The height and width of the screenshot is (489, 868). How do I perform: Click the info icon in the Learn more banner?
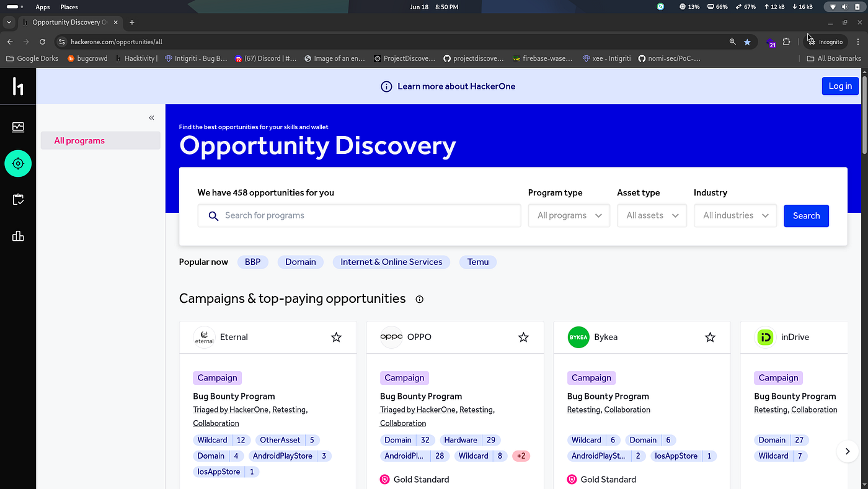(x=386, y=86)
